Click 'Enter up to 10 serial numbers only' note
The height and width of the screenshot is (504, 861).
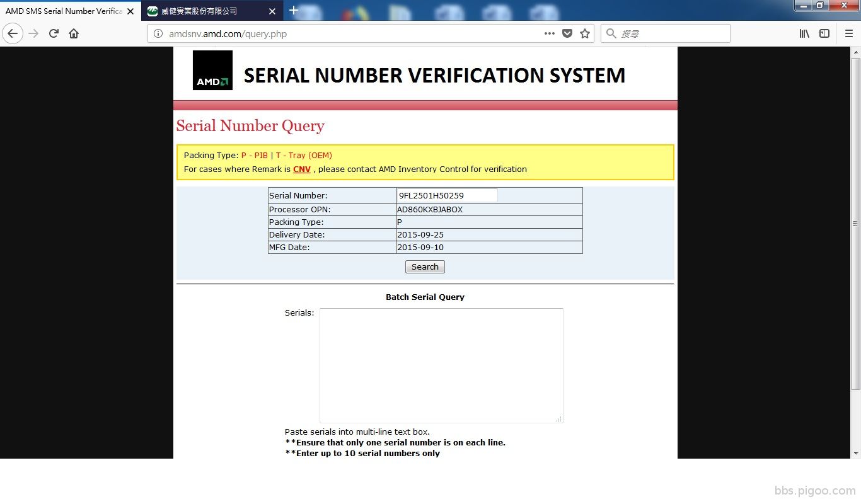coord(362,453)
